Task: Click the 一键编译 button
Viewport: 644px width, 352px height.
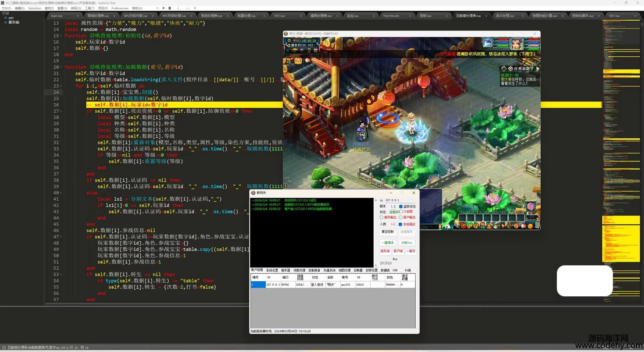Action: click(388, 243)
